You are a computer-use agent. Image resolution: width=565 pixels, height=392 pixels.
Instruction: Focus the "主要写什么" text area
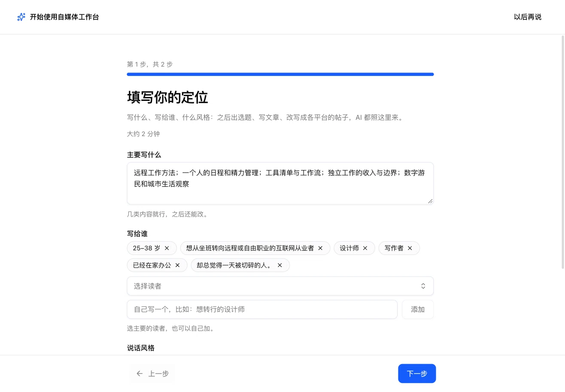point(280,183)
